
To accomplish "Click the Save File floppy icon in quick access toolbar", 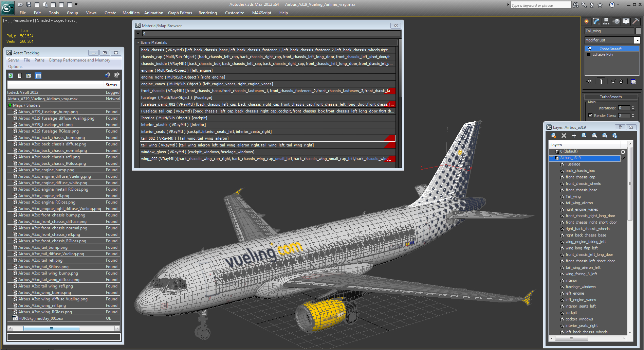I will 29,4.
